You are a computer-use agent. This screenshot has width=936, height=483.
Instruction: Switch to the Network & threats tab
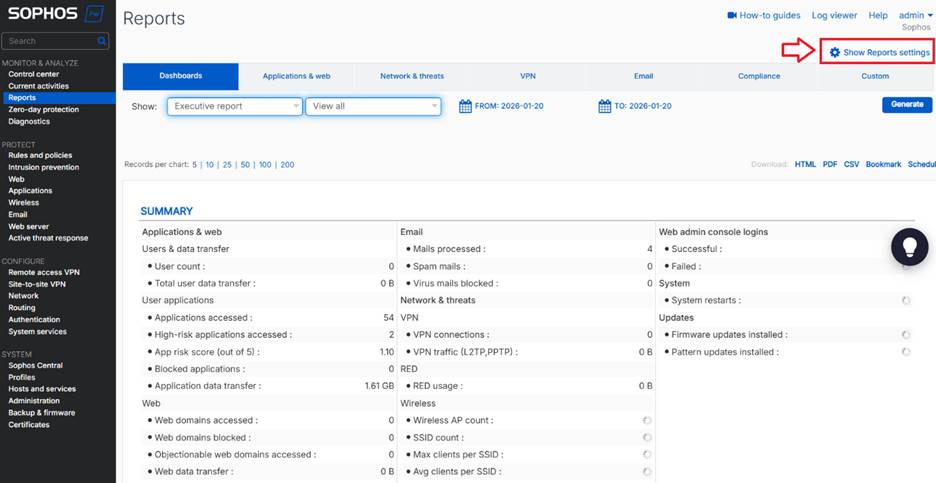[412, 76]
